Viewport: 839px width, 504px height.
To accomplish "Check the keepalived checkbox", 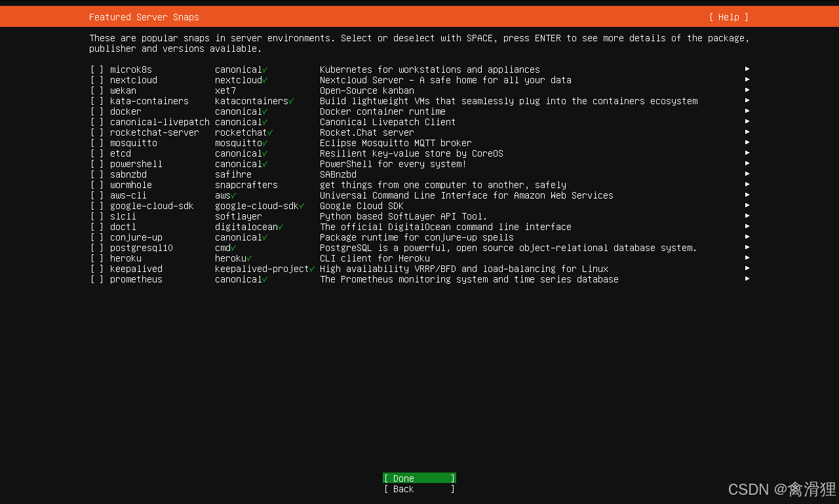I will (97, 269).
